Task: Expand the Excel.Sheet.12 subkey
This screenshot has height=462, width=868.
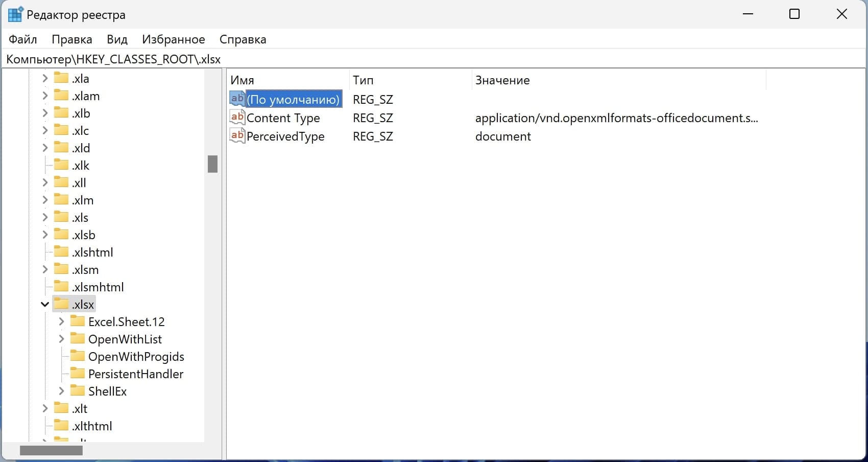Action: (61, 321)
